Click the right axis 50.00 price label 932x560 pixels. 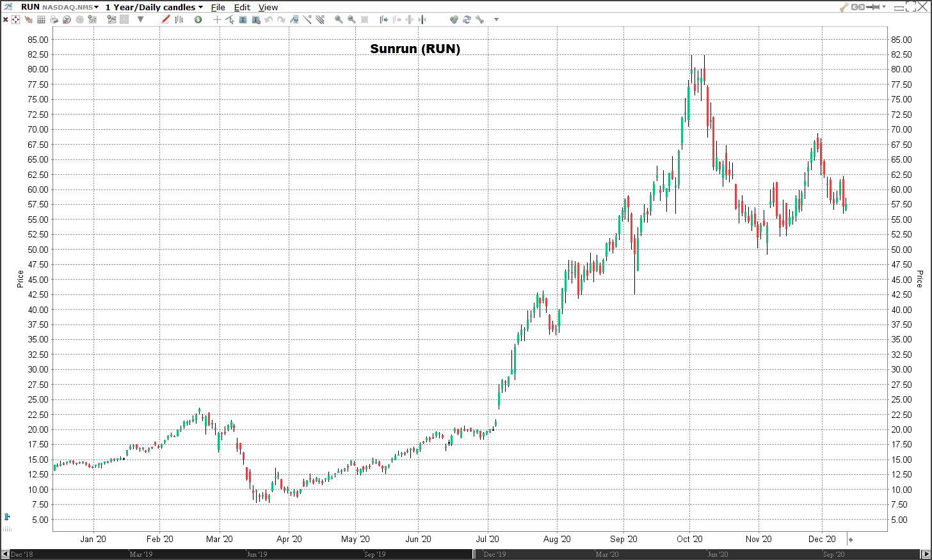pos(901,250)
